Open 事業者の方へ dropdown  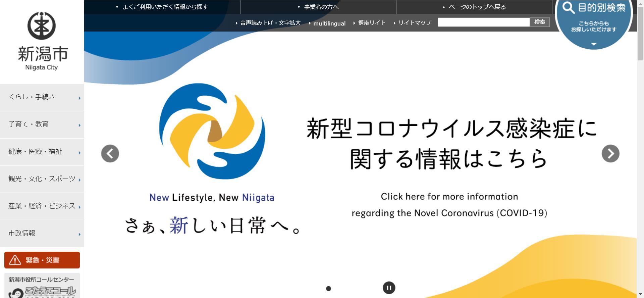[x=318, y=7]
